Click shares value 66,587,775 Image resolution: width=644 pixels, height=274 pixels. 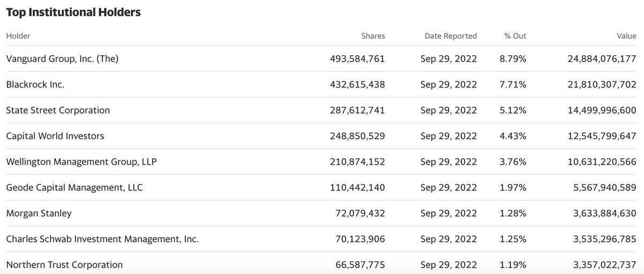click(360, 265)
